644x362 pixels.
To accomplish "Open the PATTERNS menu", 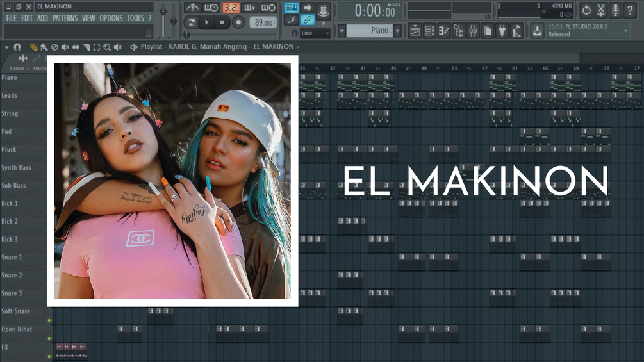I will [x=65, y=18].
